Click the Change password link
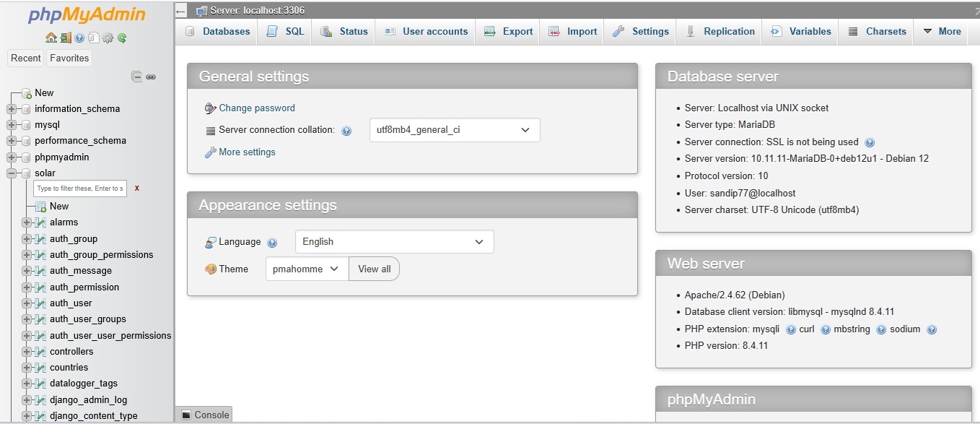This screenshot has width=980, height=424. [x=257, y=108]
